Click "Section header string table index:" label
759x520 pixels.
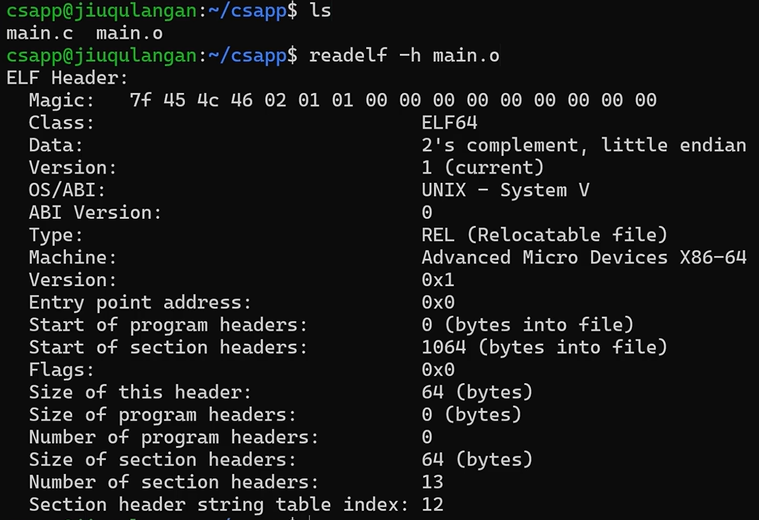[x=219, y=505]
